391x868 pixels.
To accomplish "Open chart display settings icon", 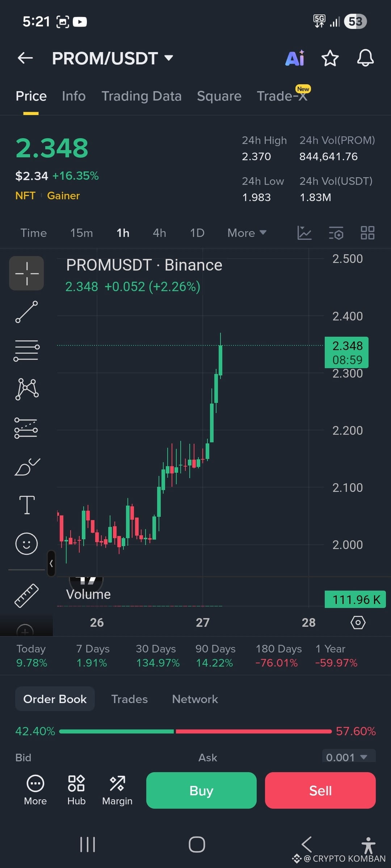I will (336, 233).
